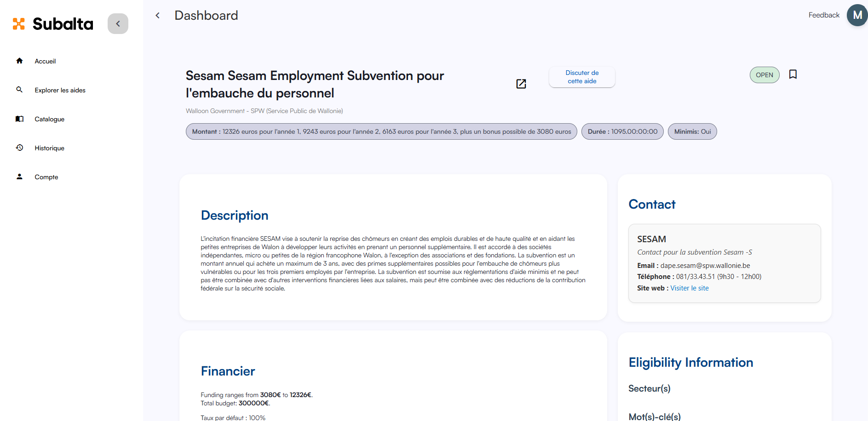This screenshot has height=421, width=868.
Task: Click the search icon for Explorer les aides
Action: tap(19, 90)
